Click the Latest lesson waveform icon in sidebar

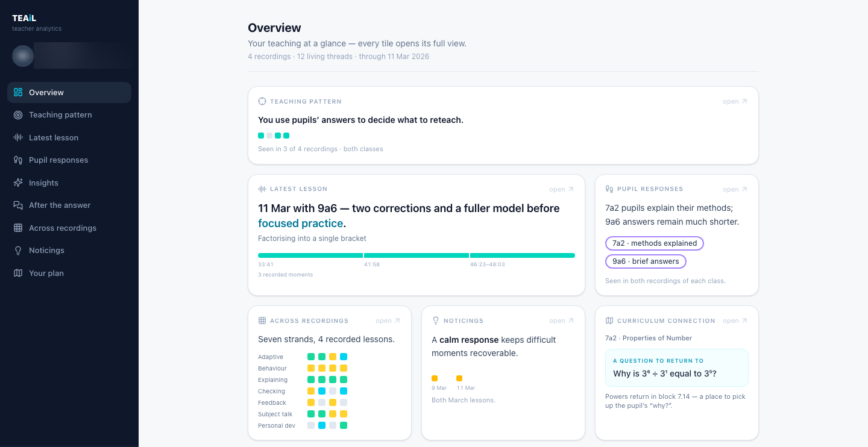click(18, 137)
